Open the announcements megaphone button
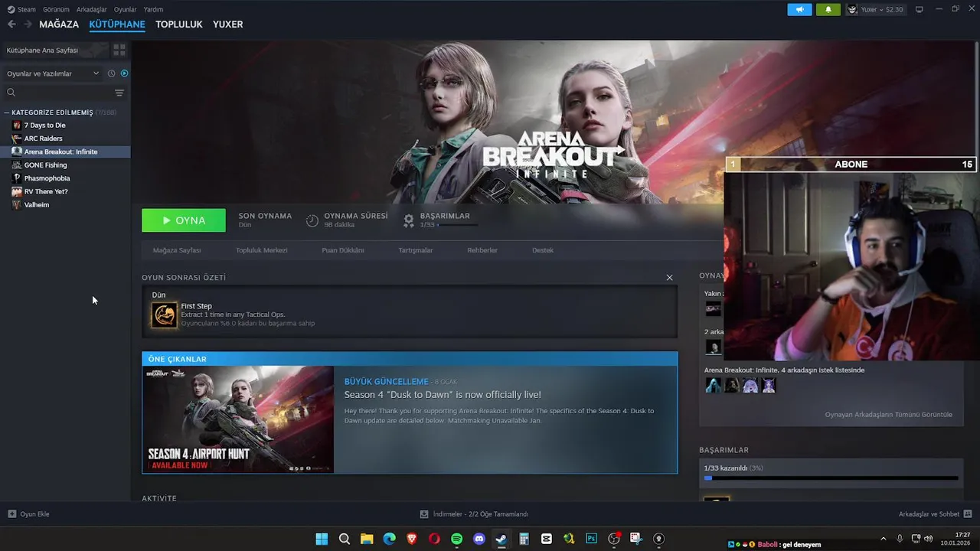980x551 pixels. [x=799, y=10]
